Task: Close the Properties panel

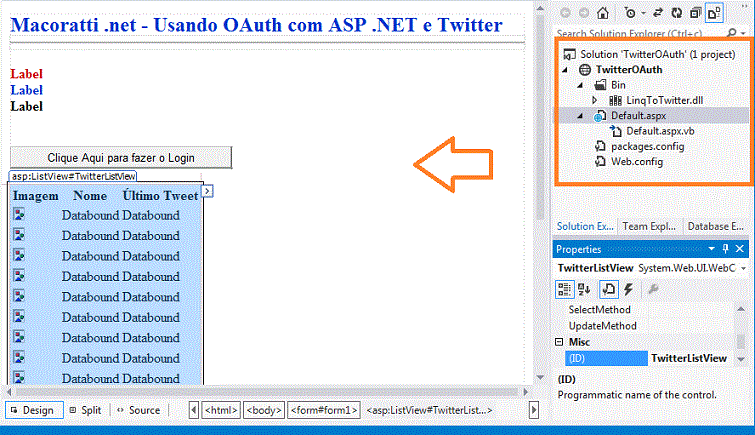Action: 740,249
